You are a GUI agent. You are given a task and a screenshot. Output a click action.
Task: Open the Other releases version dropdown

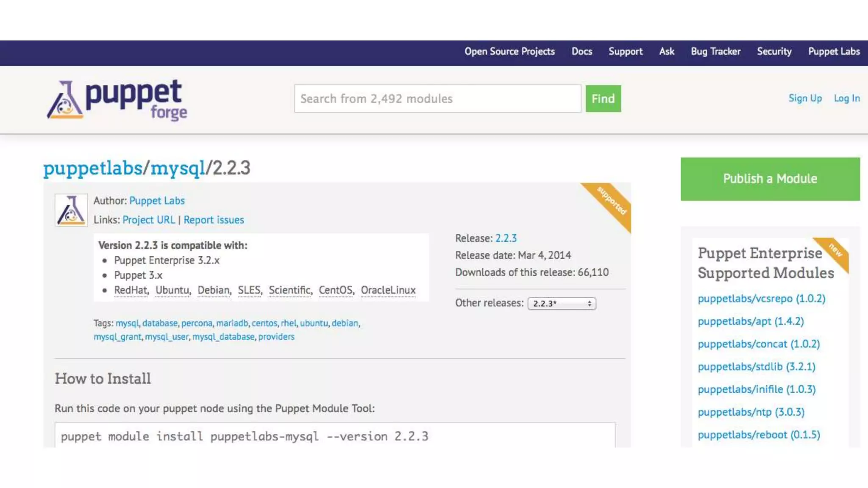(x=562, y=303)
